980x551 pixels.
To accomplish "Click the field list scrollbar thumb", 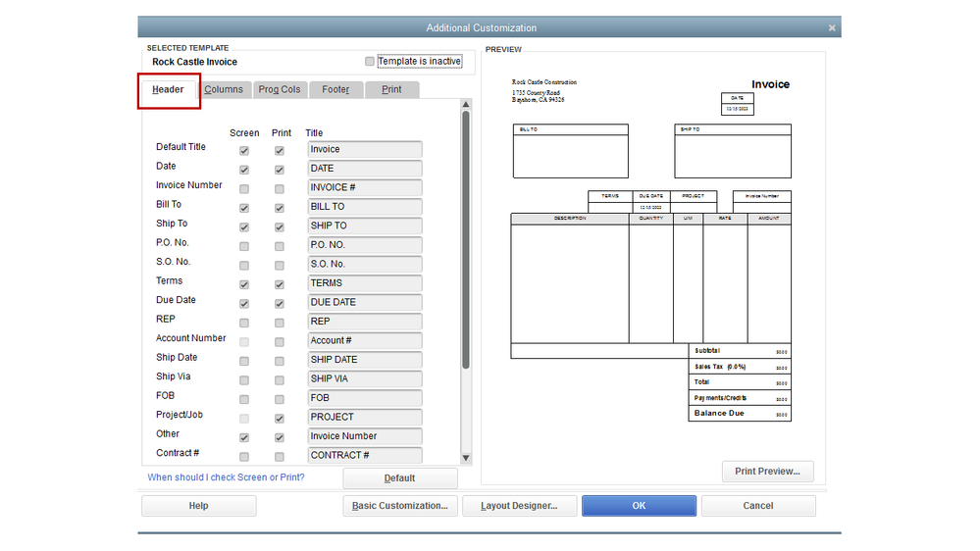I will (466, 240).
